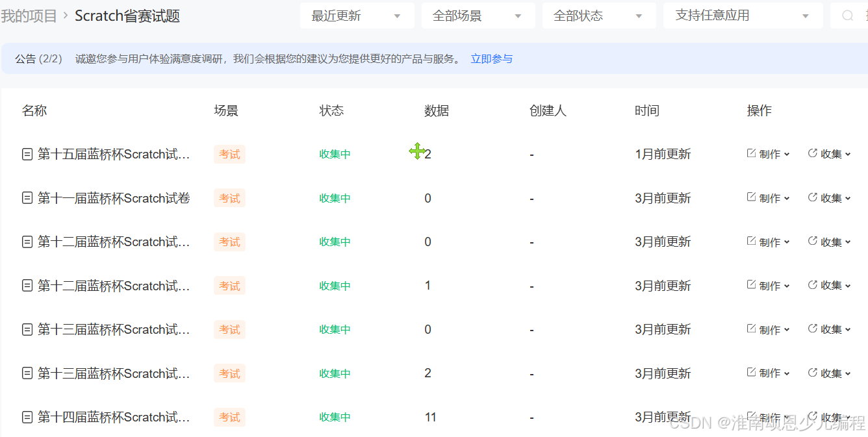
Task: Open the 第十一届蓝桥杯Scratch试卷 form title
Action: click(114, 198)
